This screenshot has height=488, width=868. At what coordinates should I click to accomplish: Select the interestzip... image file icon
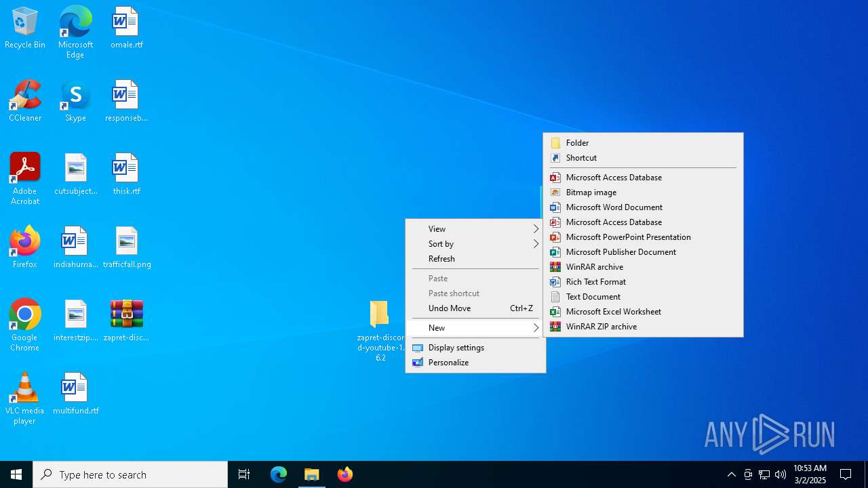(75, 321)
